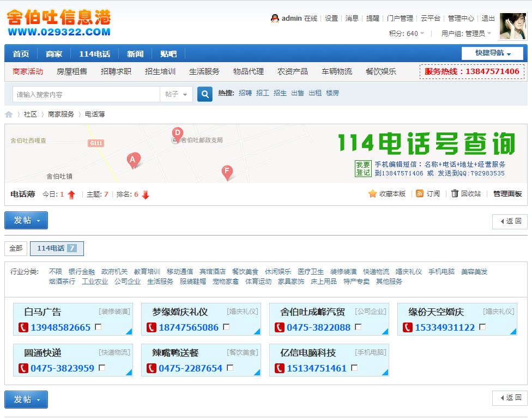Open the 管理面板 link
The width and height of the screenshot is (532, 420).
(507, 194)
